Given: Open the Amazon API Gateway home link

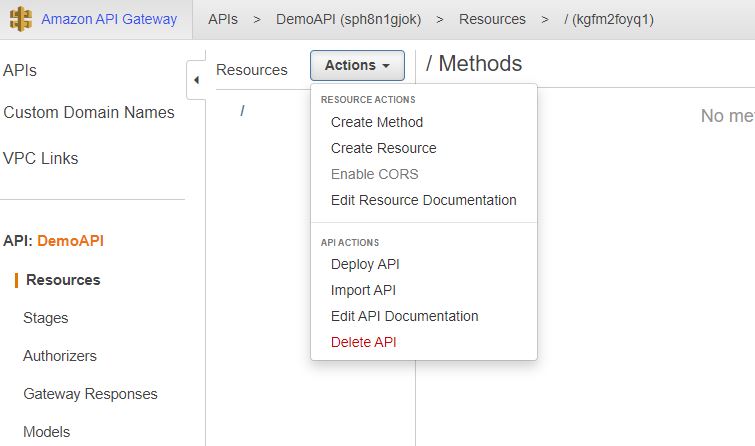Looking at the screenshot, I should 109,19.
